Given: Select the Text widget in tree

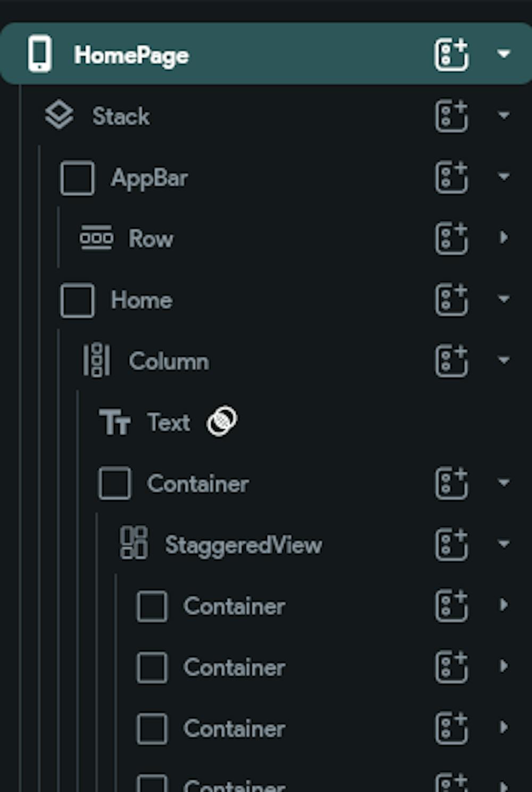Looking at the screenshot, I should pos(169,423).
